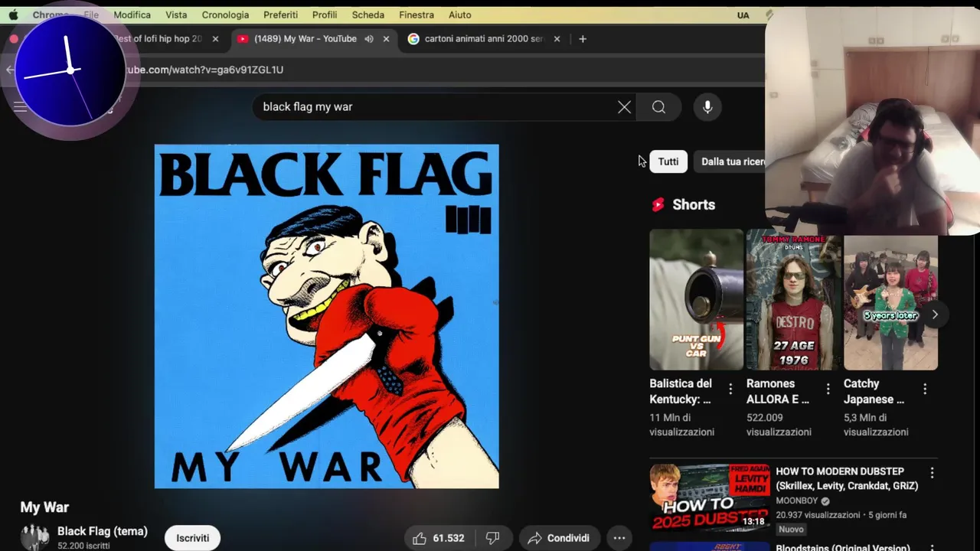Click the browser address bar URL
Viewport: 980px width, 551px height.
pos(204,70)
